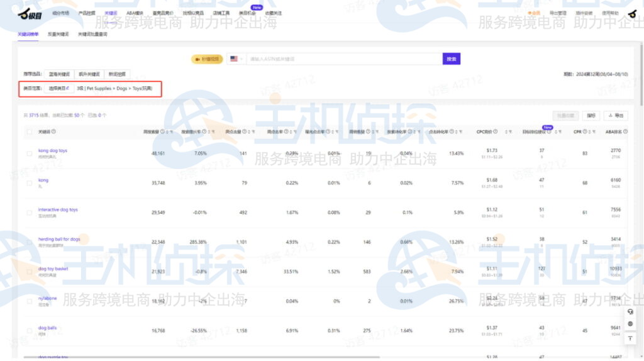Check the box for kong dog toys
This screenshot has width=644, height=361.
click(x=29, y=153)
